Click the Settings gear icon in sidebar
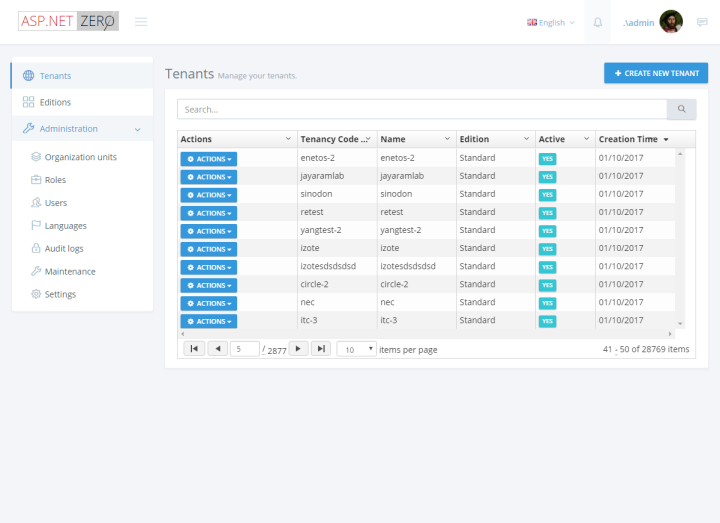Image resolution: width=720 pixels, height=523 pixels. coord(36,294)
